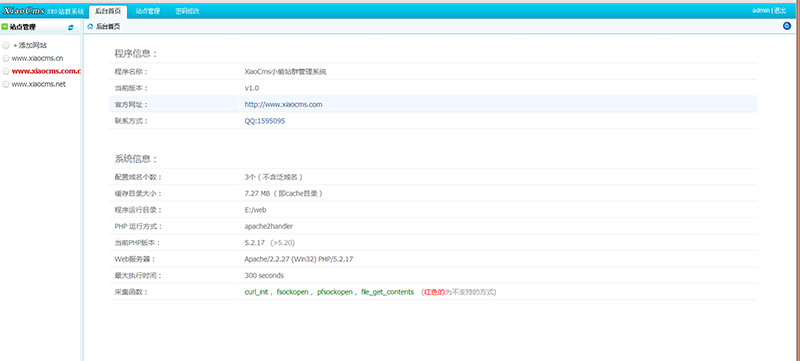Screen dimensions: 800x361
Task: Select the www.xiaocms.net site
Action: point(38,85)
